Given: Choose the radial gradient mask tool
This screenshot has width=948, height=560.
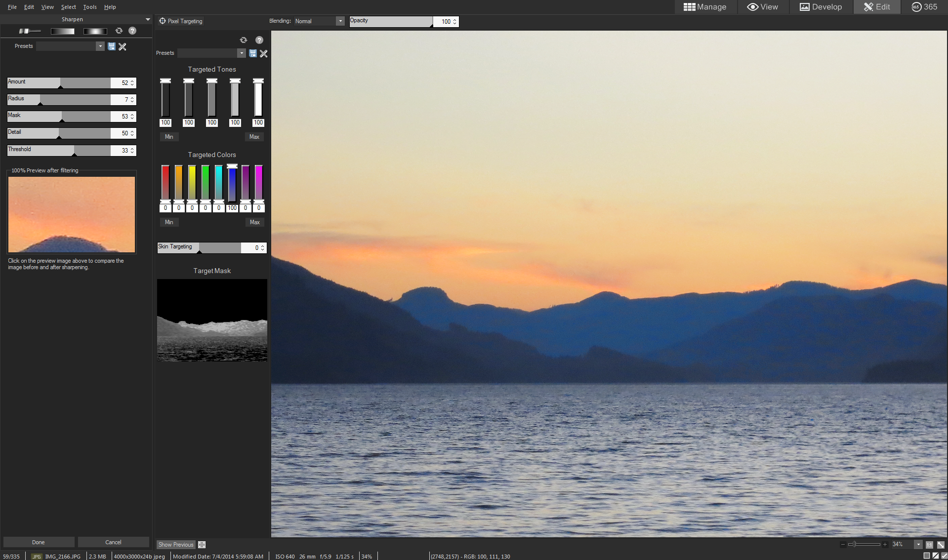Looking at the screenshot, I should point(95,31).
